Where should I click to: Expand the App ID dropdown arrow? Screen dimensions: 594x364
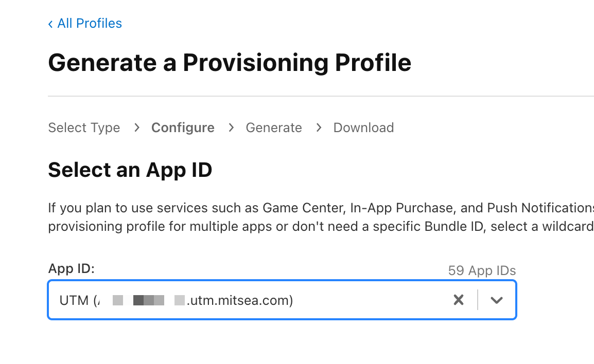(496, 300)
